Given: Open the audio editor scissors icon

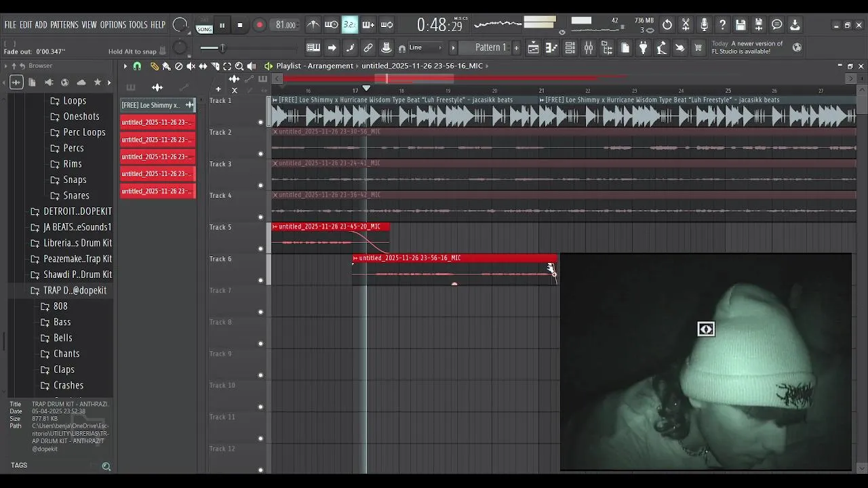Looking at the screenshot, I should 686,25.
